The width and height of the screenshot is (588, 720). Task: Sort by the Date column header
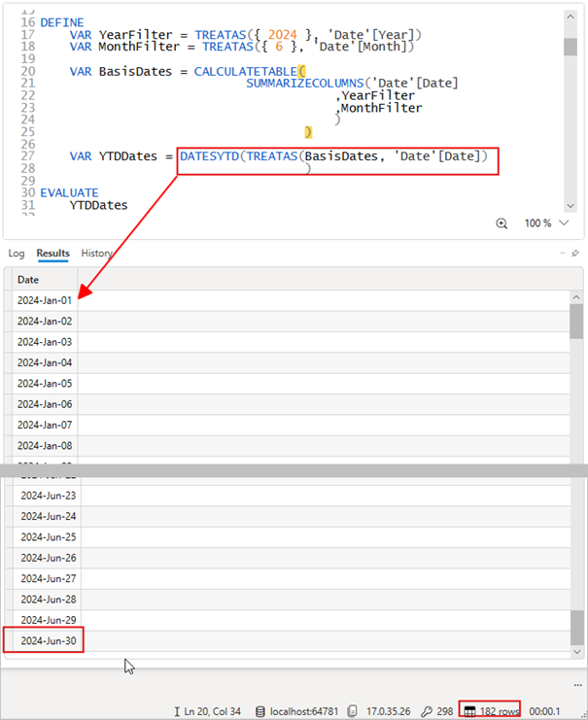[45, 280]
